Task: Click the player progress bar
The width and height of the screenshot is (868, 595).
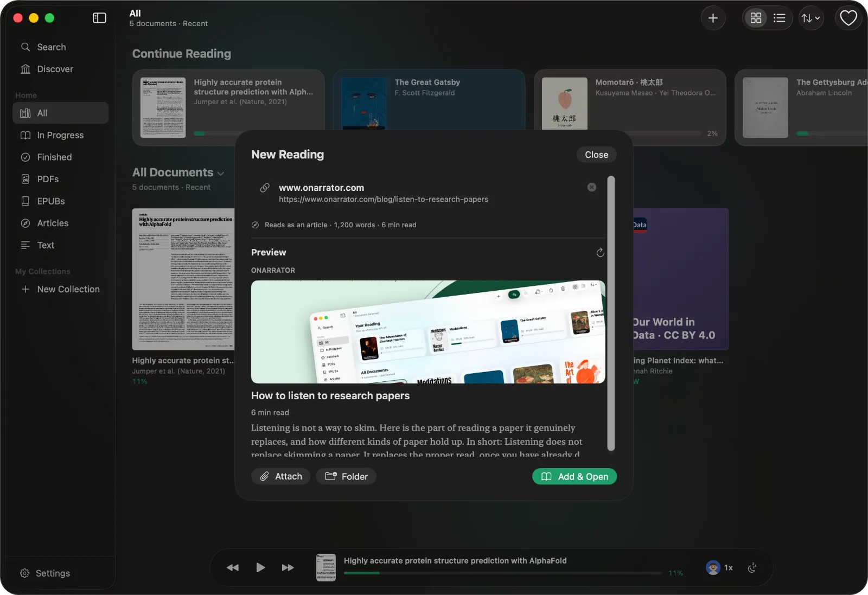Action: click(503, 573)
